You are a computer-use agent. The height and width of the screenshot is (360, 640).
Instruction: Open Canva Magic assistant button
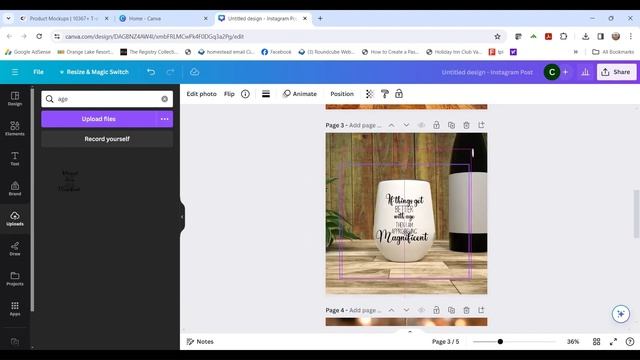pyautogui.click(x=621, y=314)
